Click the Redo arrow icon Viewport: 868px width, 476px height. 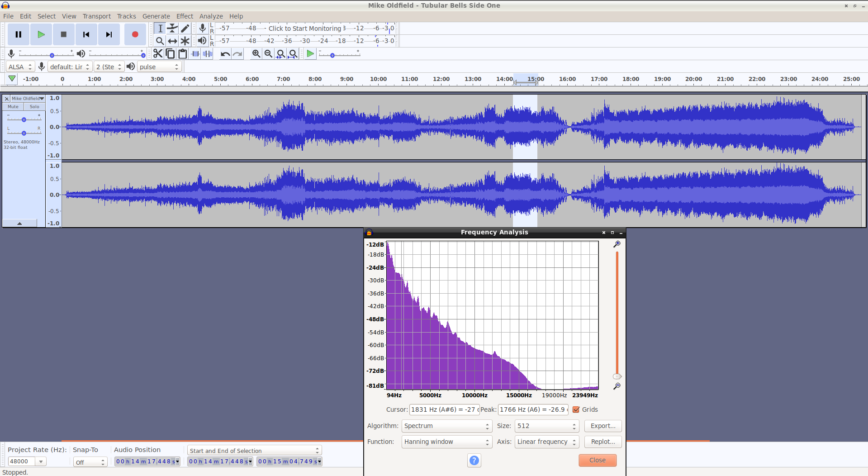[x=237, y=54]
